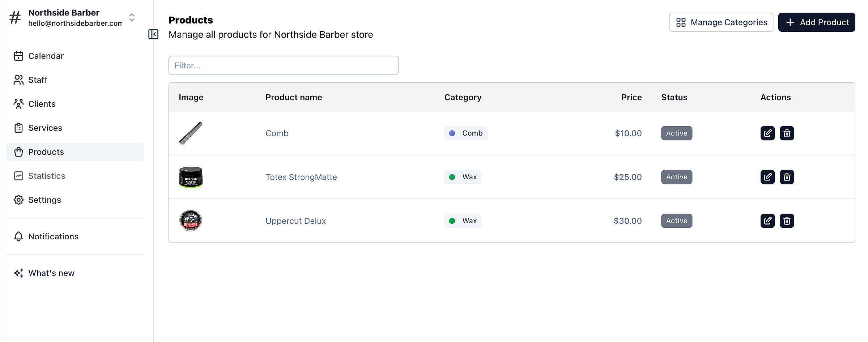This screenshot has width=868, height=342.
Task: Delete the Totex StrongMatte product
Action: click(787, 177)
